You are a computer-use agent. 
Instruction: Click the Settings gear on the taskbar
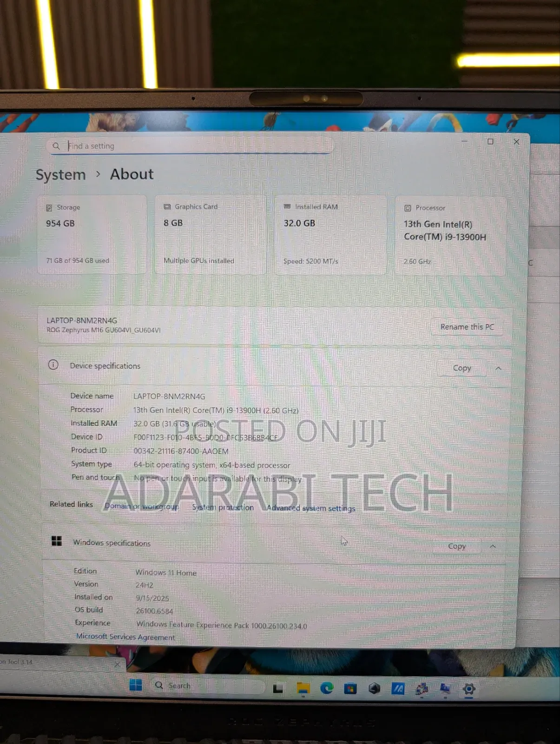pos(469,689)
